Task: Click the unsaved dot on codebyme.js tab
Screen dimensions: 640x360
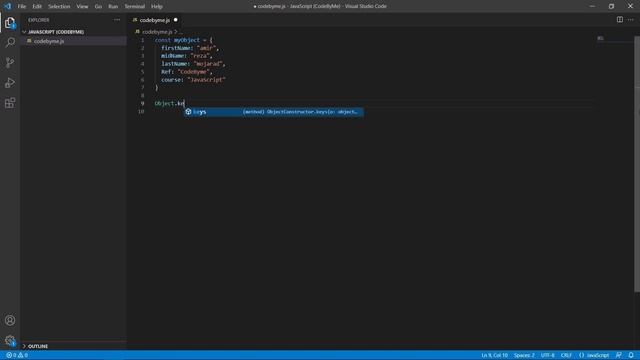Action: 176,20
